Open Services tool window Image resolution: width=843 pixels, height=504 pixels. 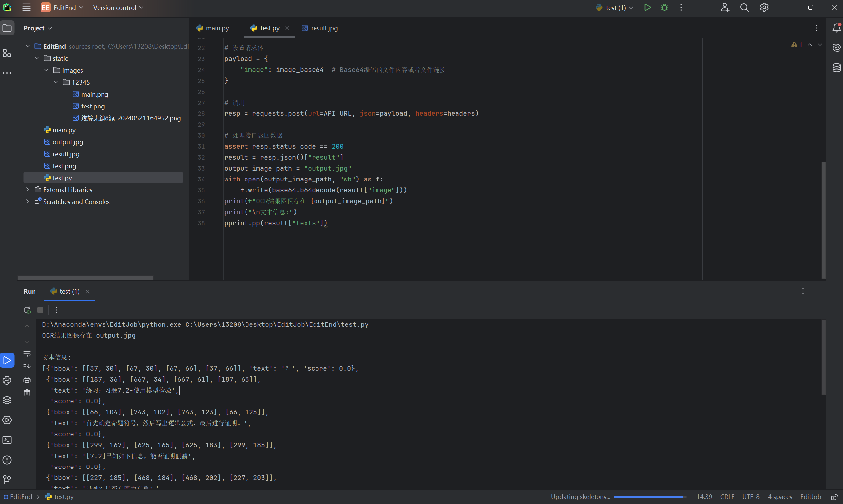[7, 420]
